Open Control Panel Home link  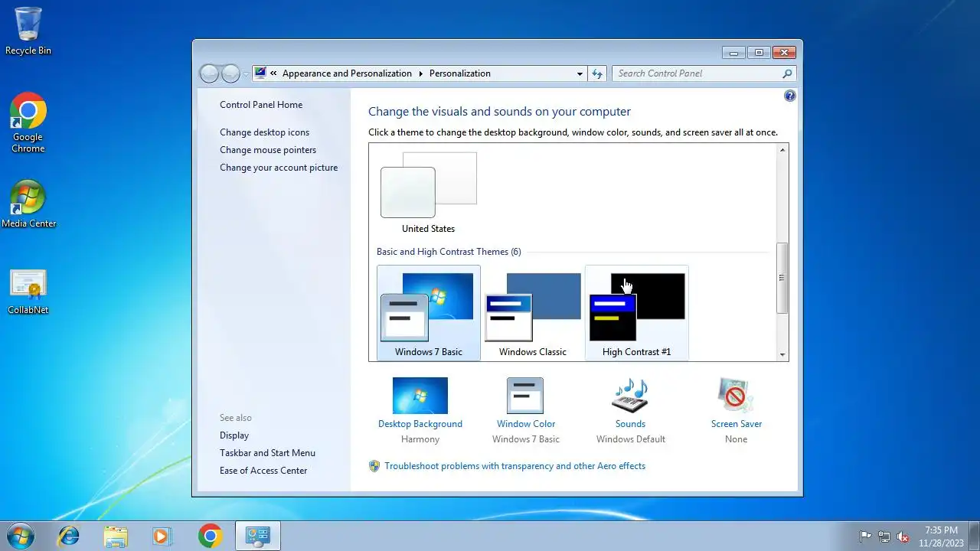tap(261, 105)
